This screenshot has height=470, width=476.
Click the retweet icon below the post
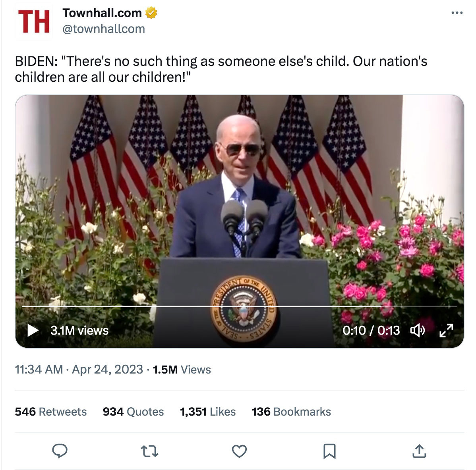point(150,451)
